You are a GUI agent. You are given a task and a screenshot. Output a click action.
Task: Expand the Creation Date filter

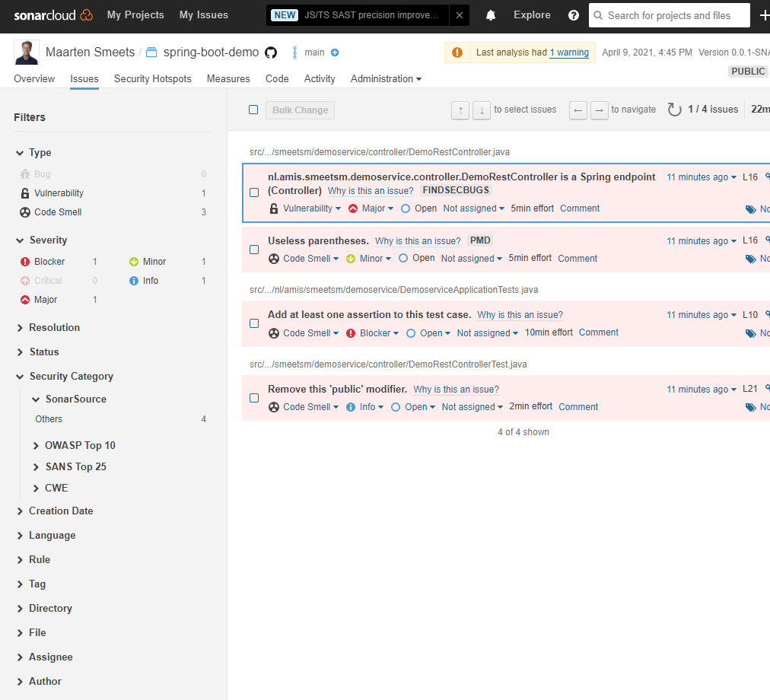coord(60,511)
